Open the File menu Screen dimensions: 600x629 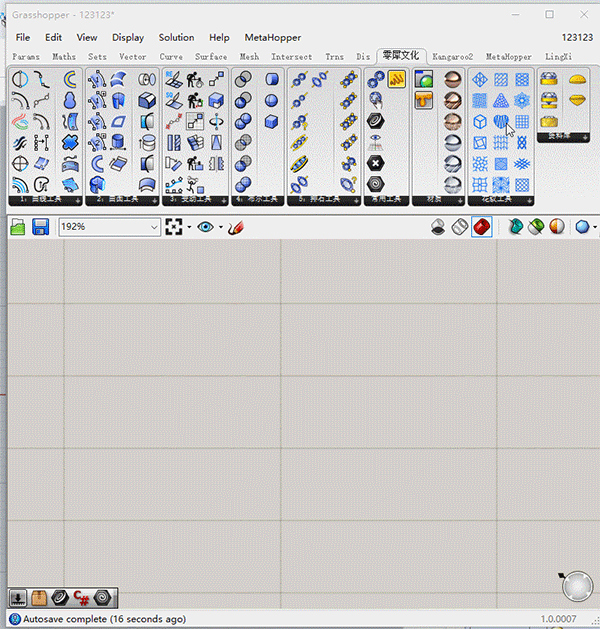click(x=23, y=38)
